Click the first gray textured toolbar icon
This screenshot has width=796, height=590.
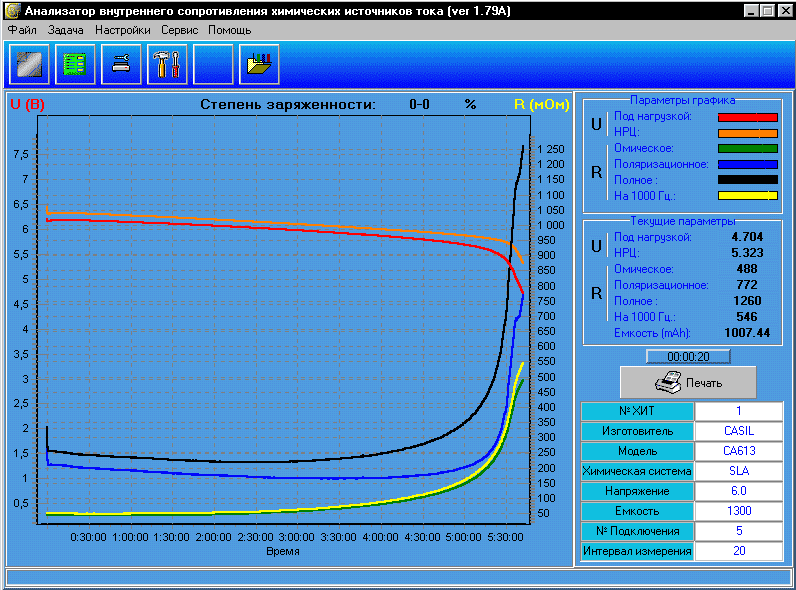pyautogui.click(x=29, y=64)
